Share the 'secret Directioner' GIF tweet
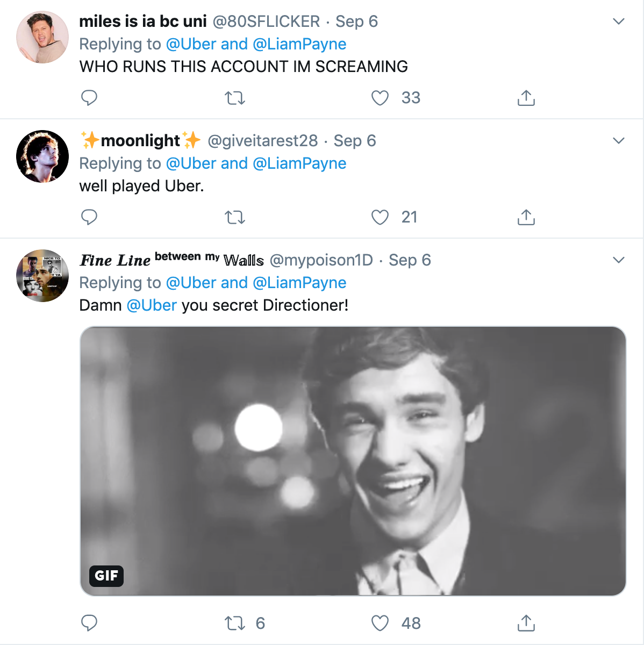The image size is (644, 645). [526, 623]
